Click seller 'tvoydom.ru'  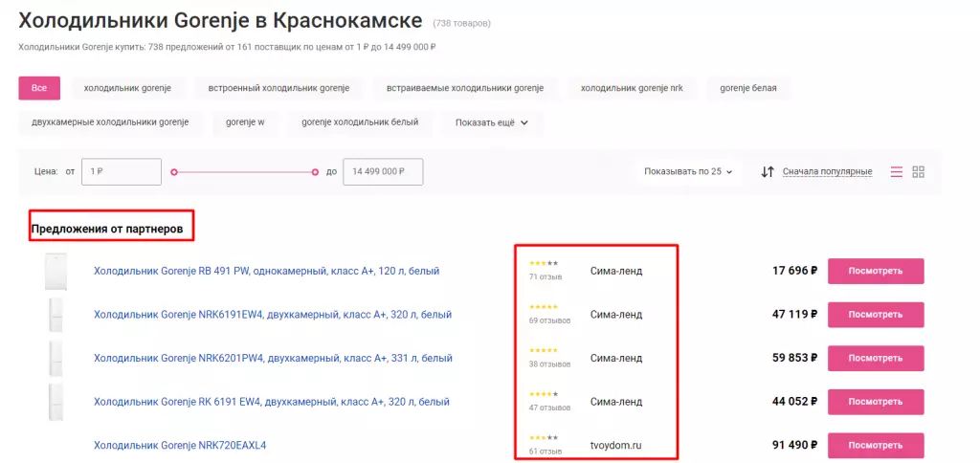tap(616, 446)
